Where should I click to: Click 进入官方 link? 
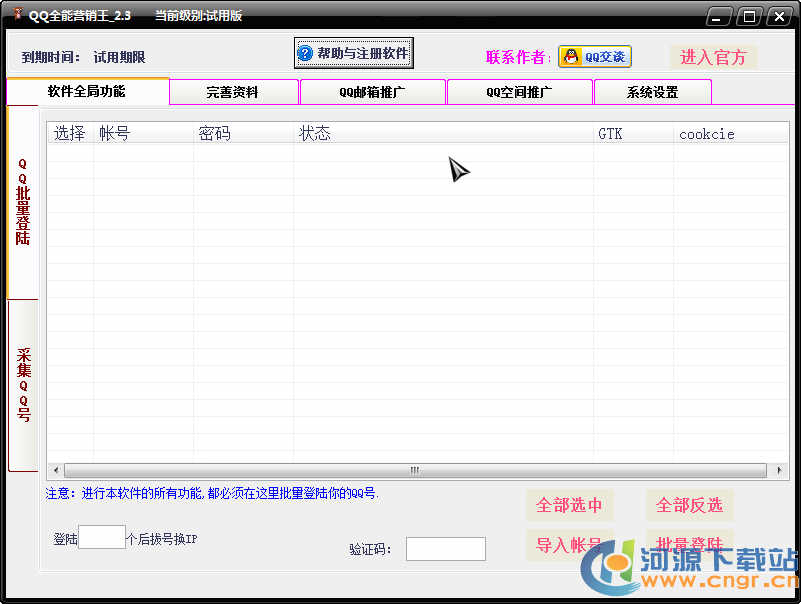tap(713, 57)
